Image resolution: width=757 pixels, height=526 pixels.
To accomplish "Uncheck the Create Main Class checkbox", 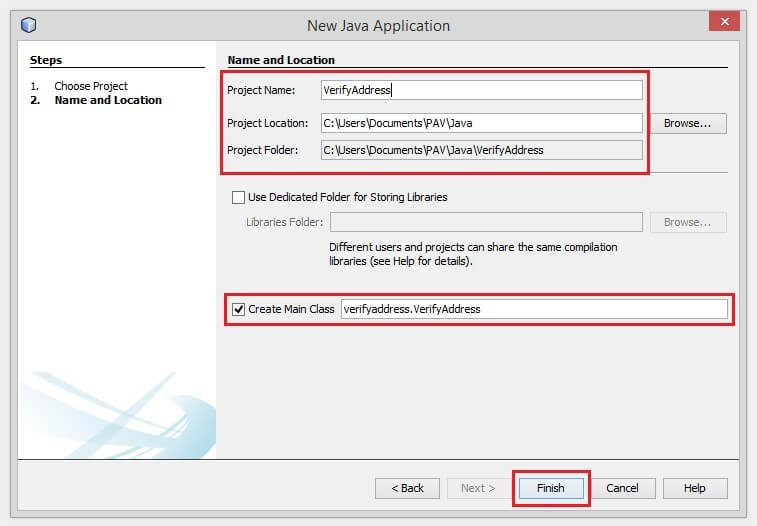I will (238, 309).
